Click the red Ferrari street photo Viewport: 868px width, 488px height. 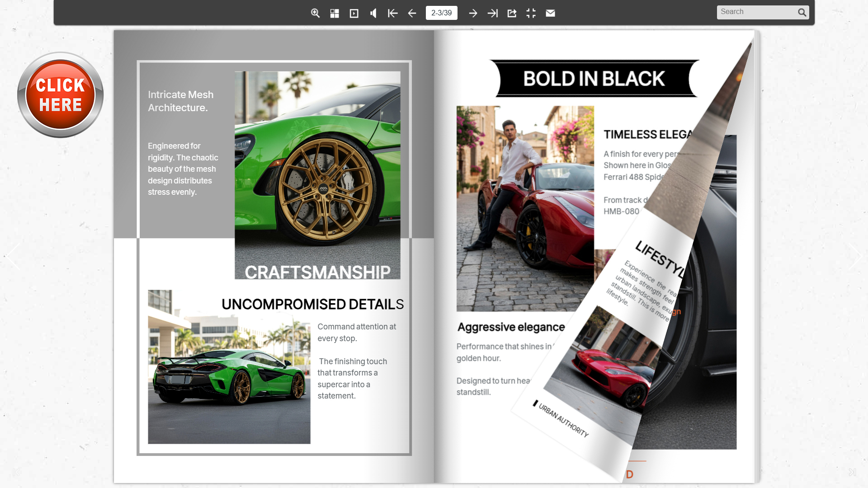click(x=525, y=208)
